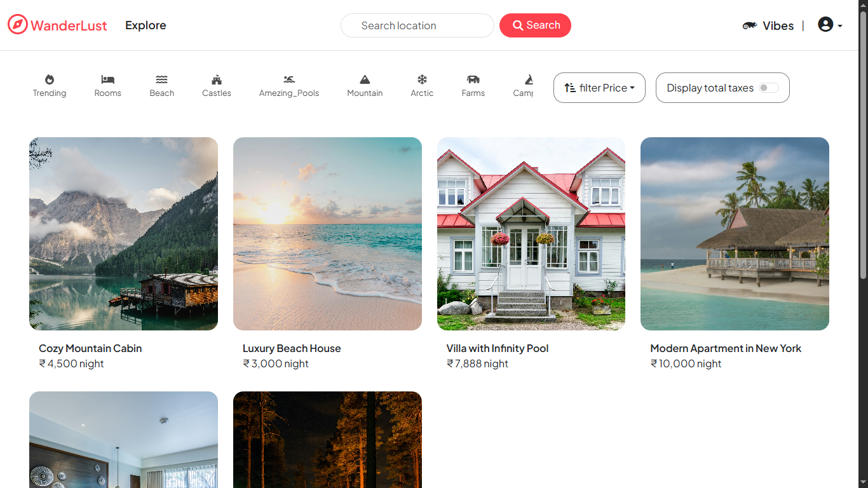Toggle the Display total taxes switch
868x488 pixels.
tap(768, 88)
